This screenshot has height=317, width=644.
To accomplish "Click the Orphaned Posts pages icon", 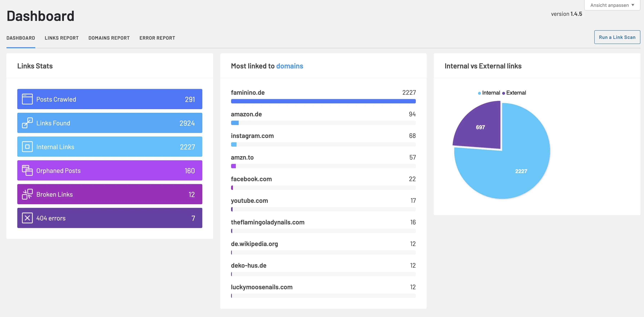I will (x=27, y=170).
